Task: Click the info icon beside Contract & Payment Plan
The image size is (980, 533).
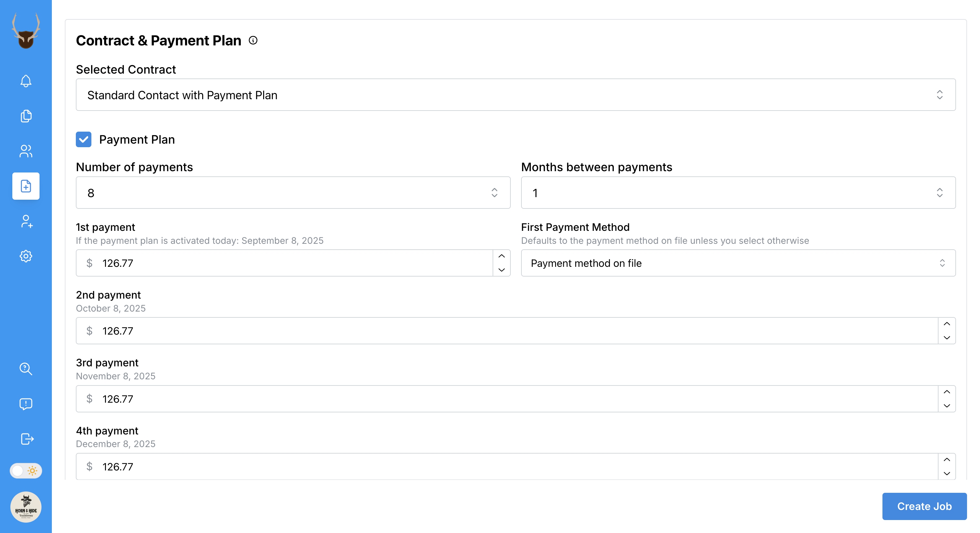Action: coord(253,40)
